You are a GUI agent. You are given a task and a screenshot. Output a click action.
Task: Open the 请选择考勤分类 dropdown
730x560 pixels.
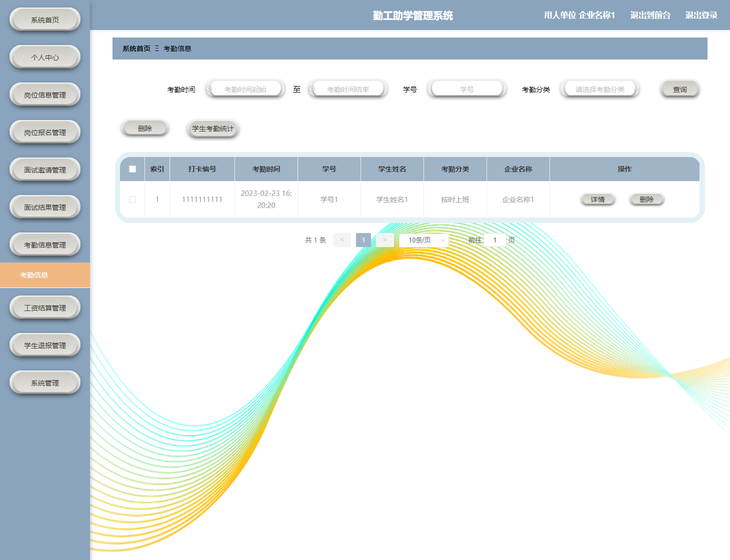(600, 89)
